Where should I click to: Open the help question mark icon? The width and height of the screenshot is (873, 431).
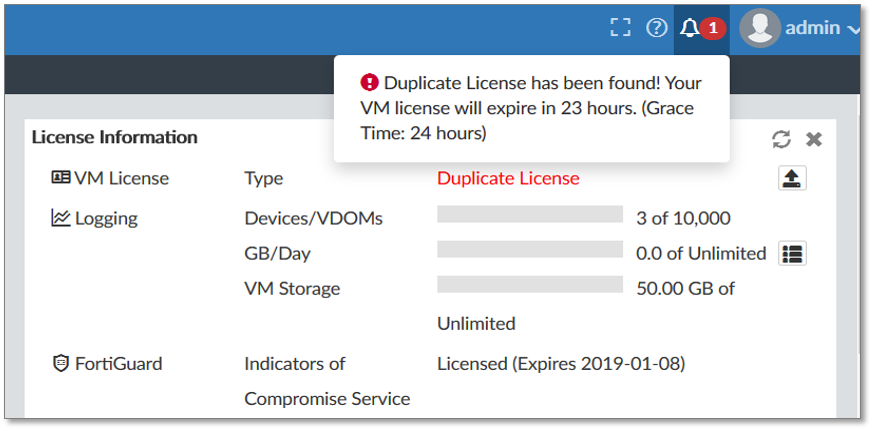click(x=657, y=28)
